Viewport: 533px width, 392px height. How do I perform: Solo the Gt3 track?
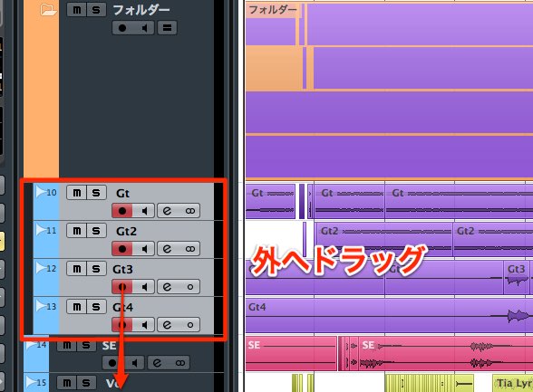click(x=96, y=269)
